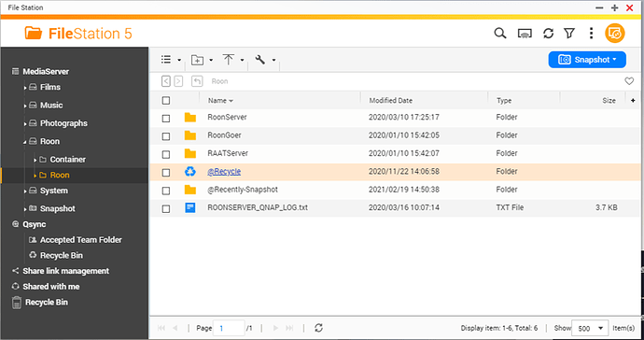Viewport: 644px width, 340px height.
Task: Open the smart file filter icon
Action: point(569,34)
